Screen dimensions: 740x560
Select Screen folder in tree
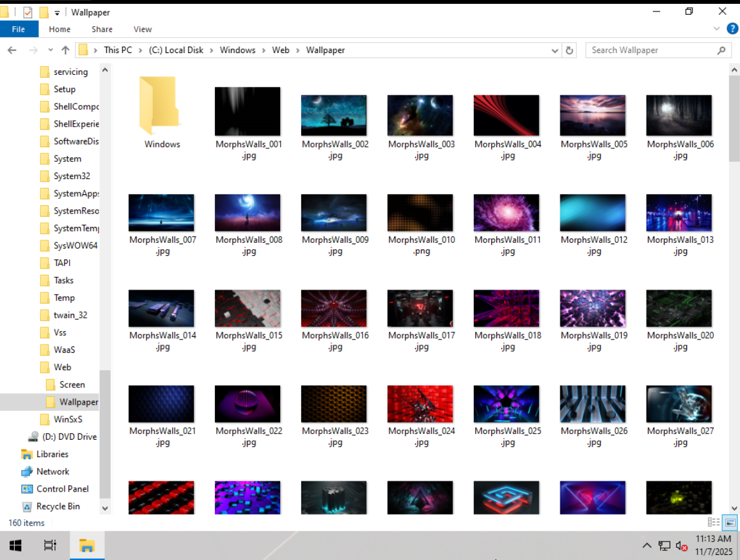(x=66, y=384)
